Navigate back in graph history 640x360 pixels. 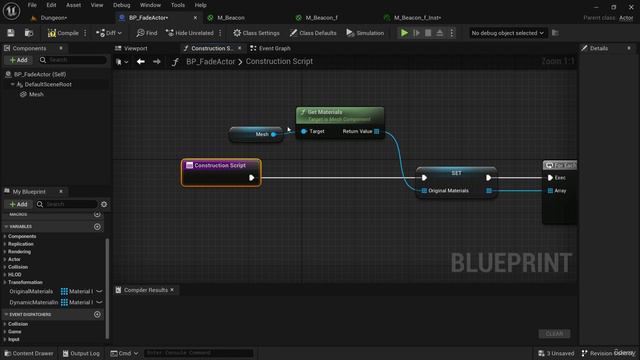point(141,62)
